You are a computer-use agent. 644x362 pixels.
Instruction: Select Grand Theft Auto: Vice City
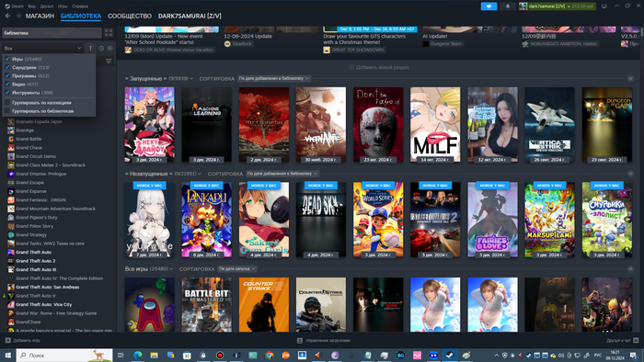43,304
